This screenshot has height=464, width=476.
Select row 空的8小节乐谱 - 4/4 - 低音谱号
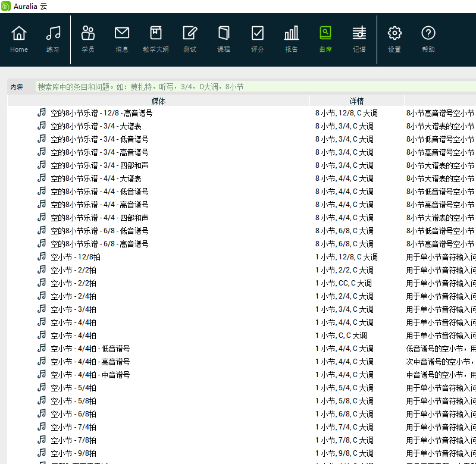(x=242, y=192)
